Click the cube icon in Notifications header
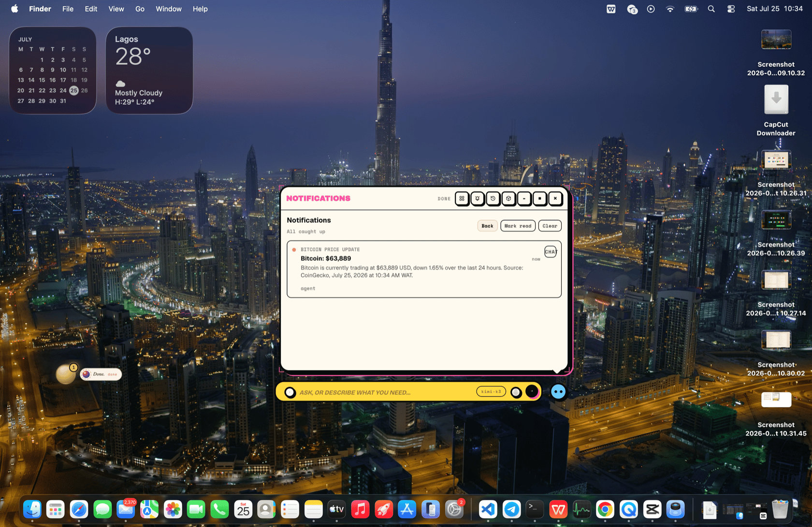 tap(508, 199)
